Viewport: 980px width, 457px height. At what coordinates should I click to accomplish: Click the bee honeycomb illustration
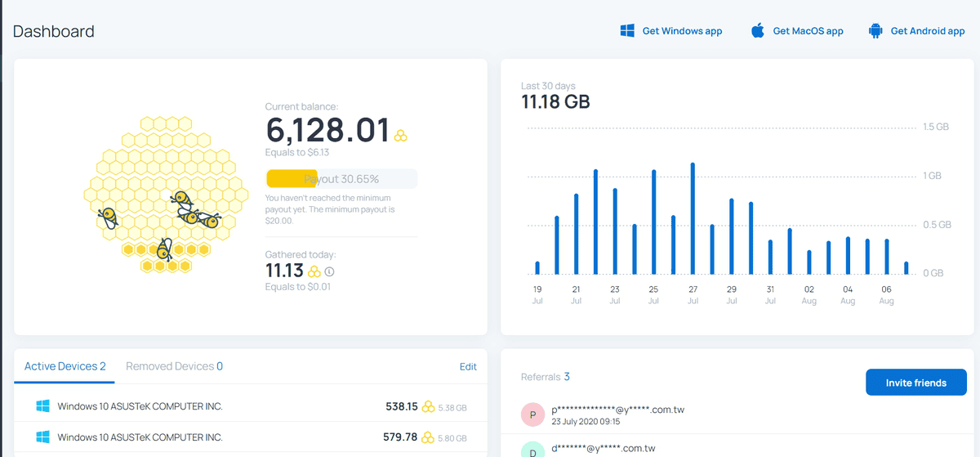point(166,193)
